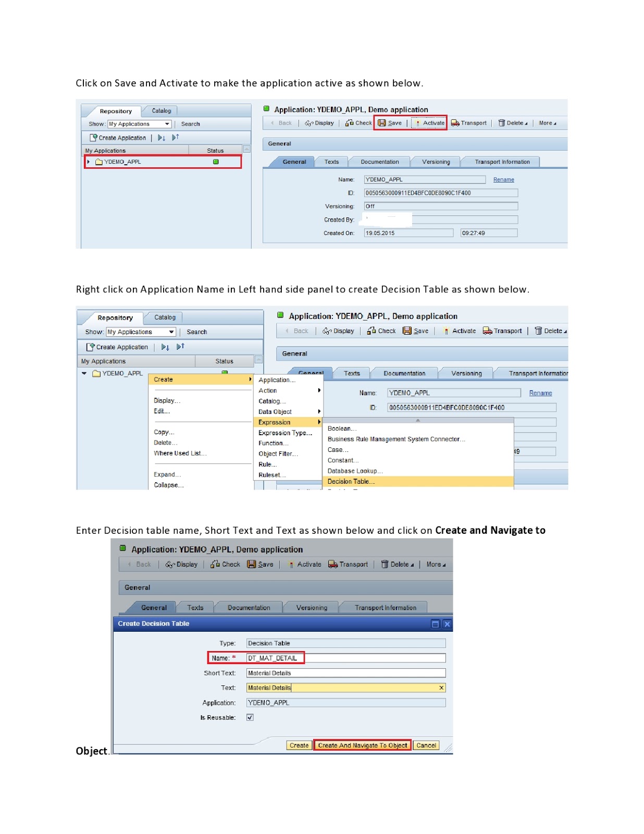Click the Transport icon in the middle screenshot toolbar
Image resolution: width=644 pixels, height=834 pixels.
(487, 330)
